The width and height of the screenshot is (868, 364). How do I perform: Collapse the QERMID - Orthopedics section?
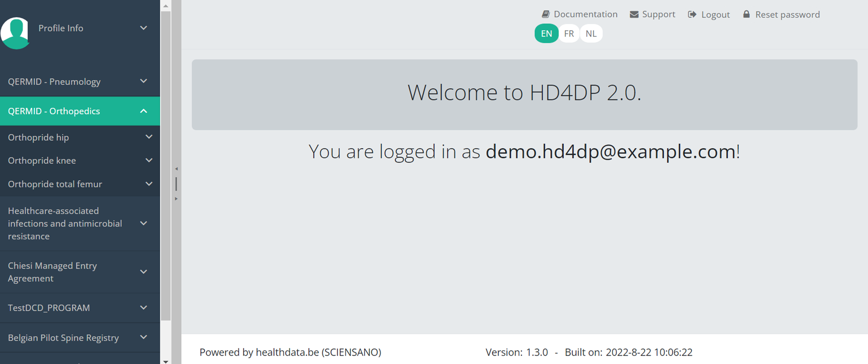point(143,111)
